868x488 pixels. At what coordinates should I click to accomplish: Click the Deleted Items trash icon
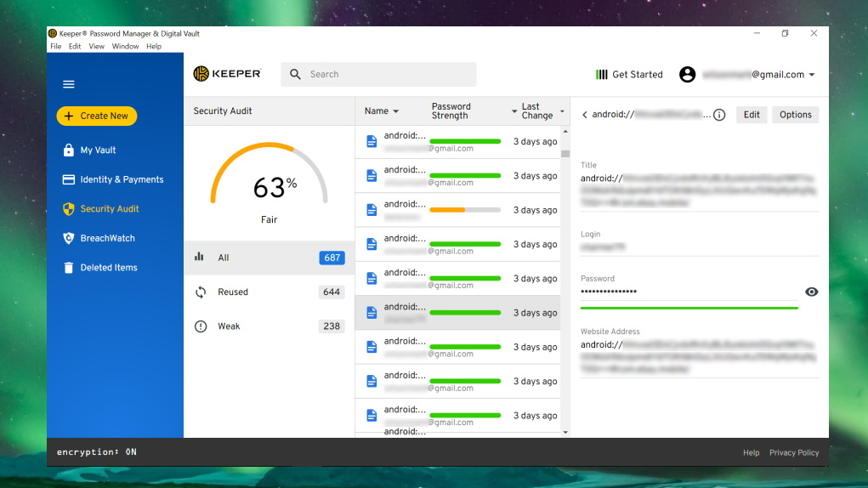pyautogui.click(x=68, y=267)
